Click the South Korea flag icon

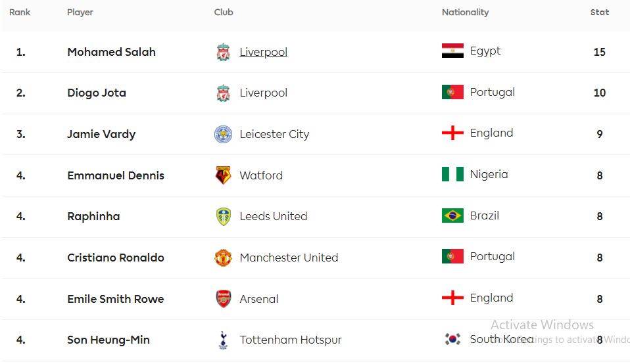tap(452, 339)
